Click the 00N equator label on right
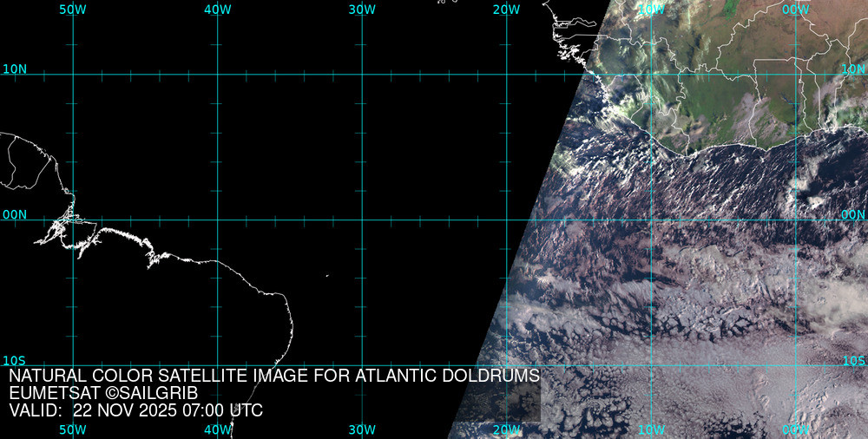Image resolution: width=868 pixels, height=439 pixels. 854,214
